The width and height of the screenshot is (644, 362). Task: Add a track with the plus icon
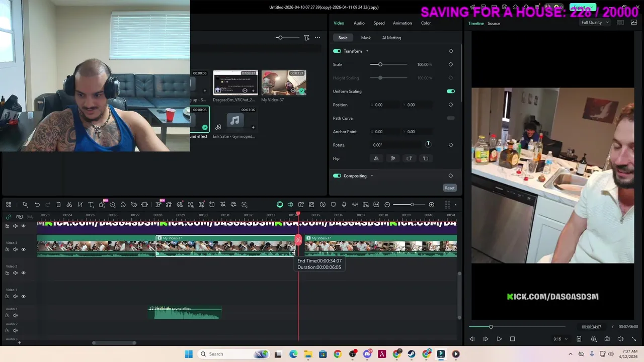(x=19, y=342)
